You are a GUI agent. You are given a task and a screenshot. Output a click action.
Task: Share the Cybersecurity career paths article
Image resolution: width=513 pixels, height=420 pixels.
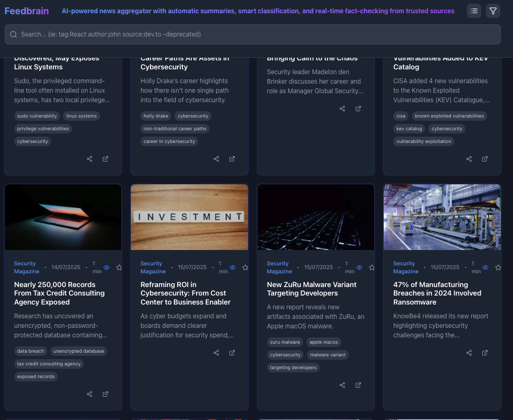[216, 159]
